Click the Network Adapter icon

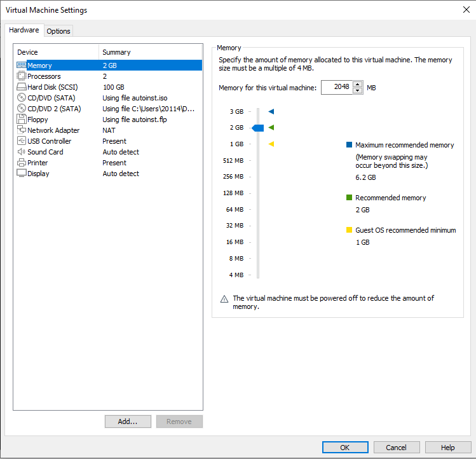tap(21, 130)
